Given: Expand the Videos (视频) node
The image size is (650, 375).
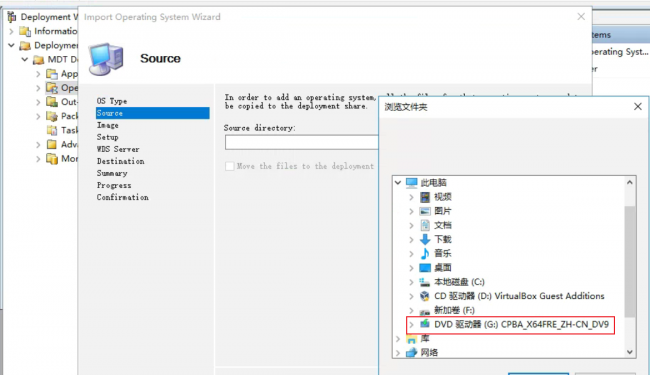Looking at the screenshot, I should [x=411, y=197].
